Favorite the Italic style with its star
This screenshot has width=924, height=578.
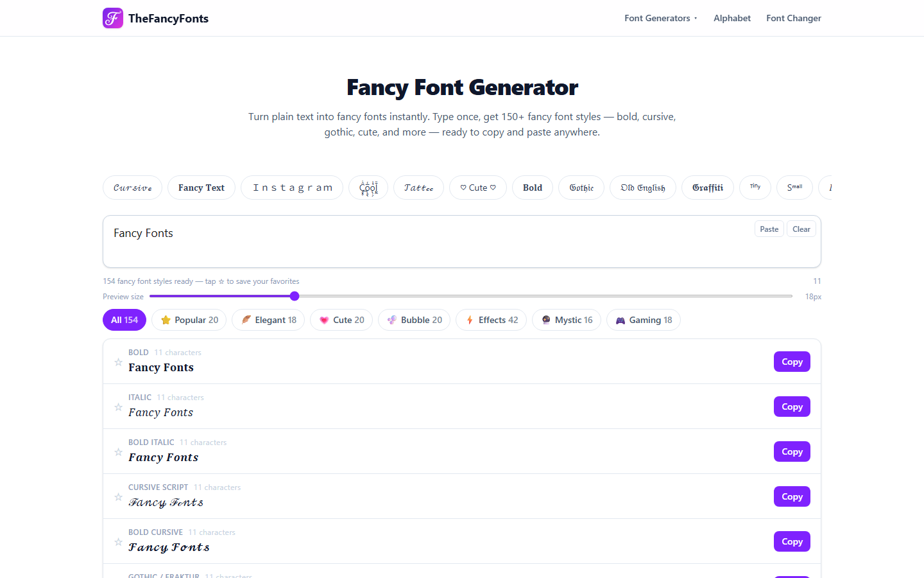tap(118, 407)
